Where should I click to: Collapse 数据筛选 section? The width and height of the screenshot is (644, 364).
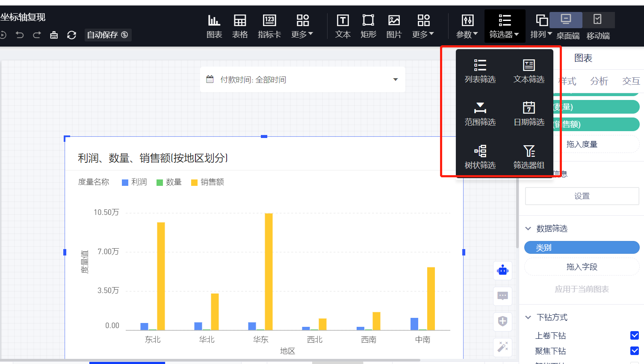point(528,229)
